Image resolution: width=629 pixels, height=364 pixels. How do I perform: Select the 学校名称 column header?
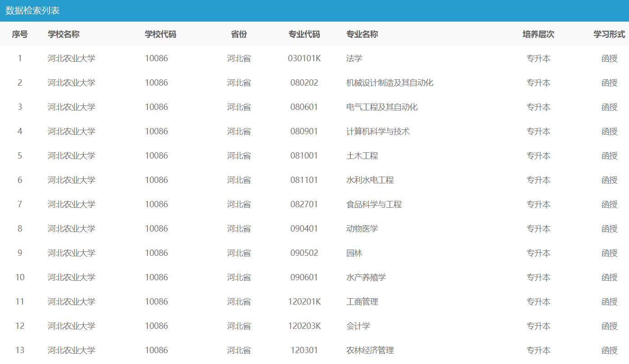[64, 34]
